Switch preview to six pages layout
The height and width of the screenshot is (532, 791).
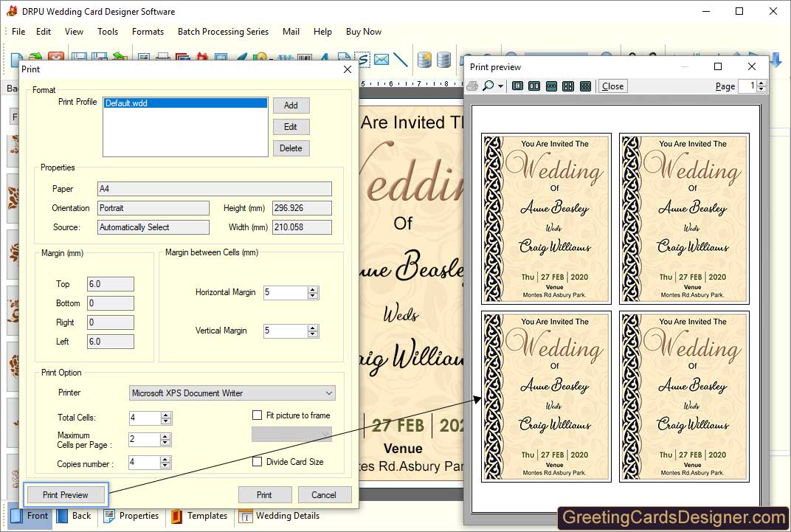click(585, 86)
